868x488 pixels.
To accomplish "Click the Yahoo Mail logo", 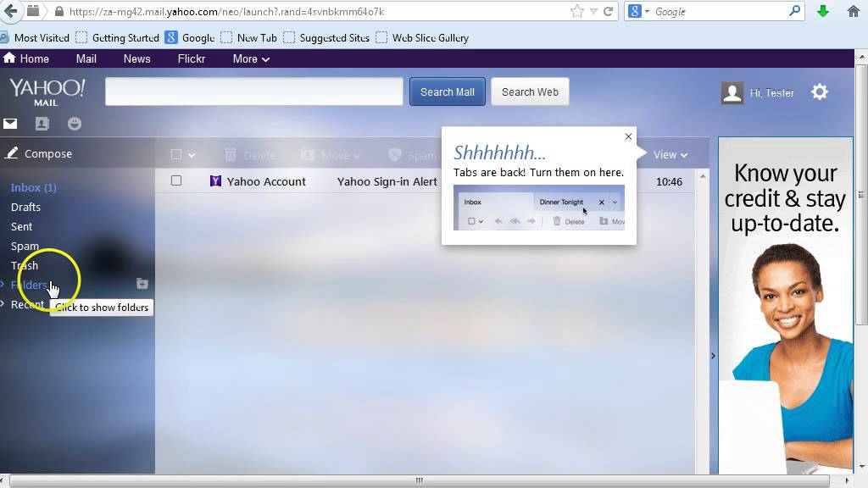I will coord(47,91).
